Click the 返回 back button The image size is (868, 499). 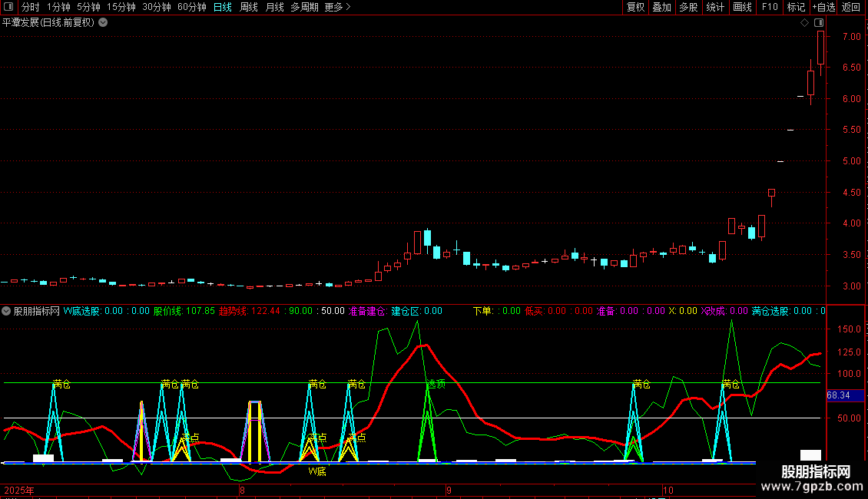[851, 7]
